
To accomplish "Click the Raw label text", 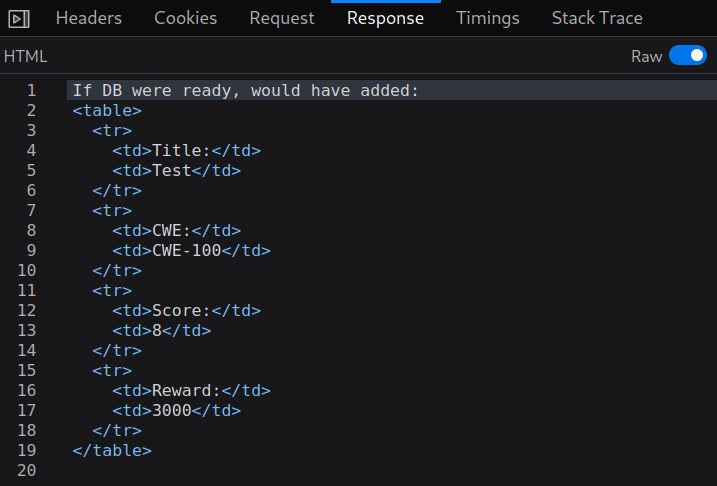I will (647, 56).
